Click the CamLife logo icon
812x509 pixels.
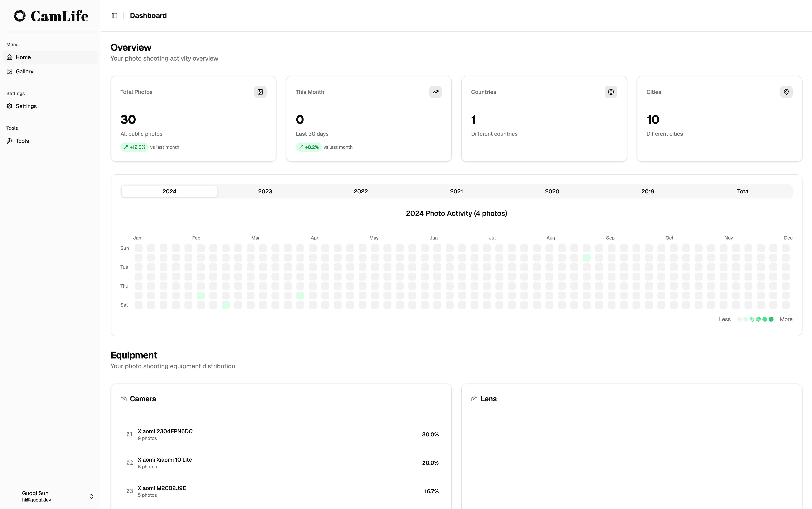point(19,15)
